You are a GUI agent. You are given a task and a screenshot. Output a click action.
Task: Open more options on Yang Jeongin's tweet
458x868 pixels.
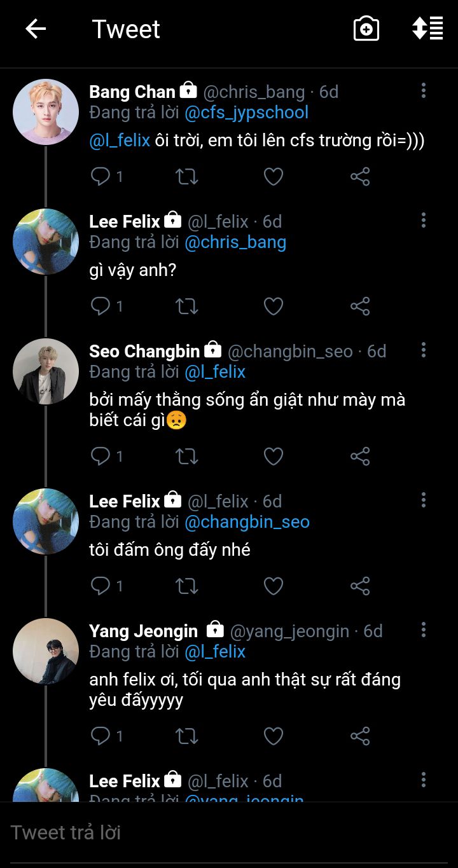coord(423,630)
